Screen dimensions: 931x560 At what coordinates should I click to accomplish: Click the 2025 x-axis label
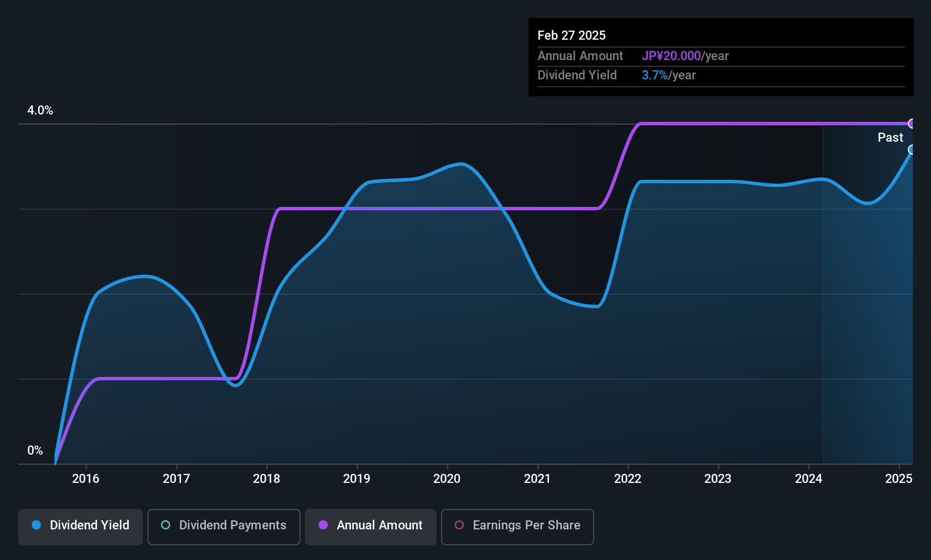(899, 478)
